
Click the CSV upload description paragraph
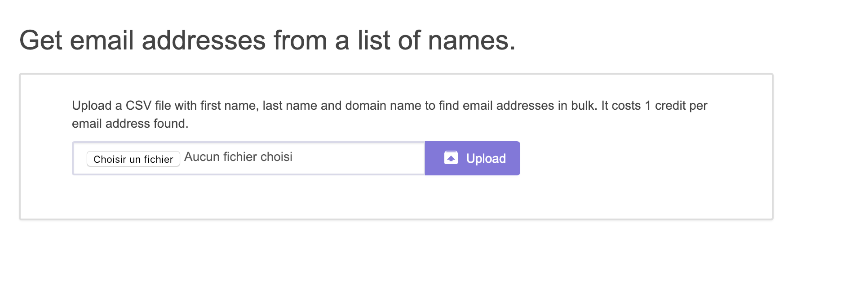(x=390, y=114)
